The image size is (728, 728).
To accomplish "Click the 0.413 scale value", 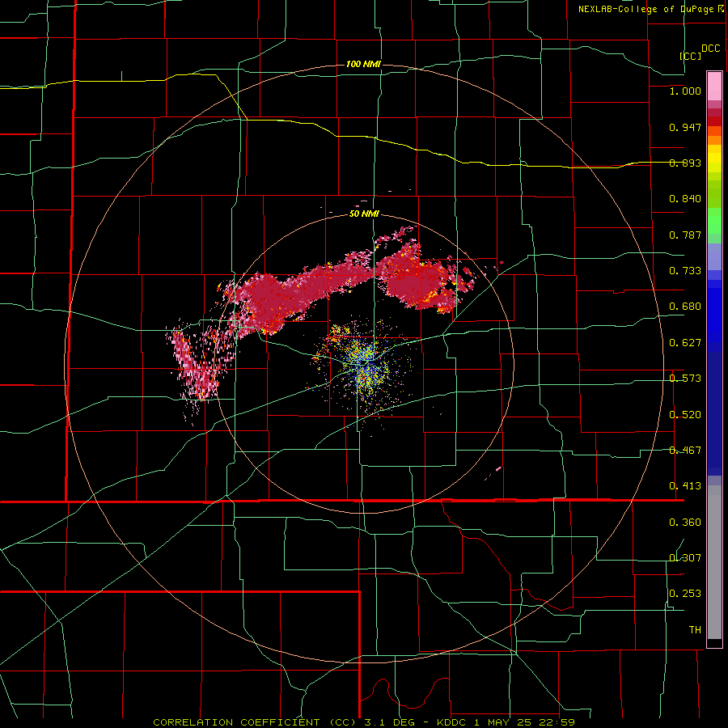I will (x=685, y=486).
